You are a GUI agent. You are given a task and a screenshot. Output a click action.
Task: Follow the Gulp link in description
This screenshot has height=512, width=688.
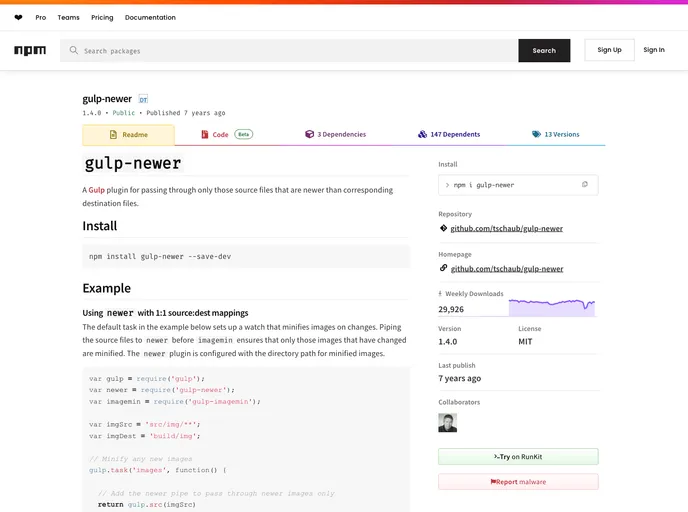97,190
